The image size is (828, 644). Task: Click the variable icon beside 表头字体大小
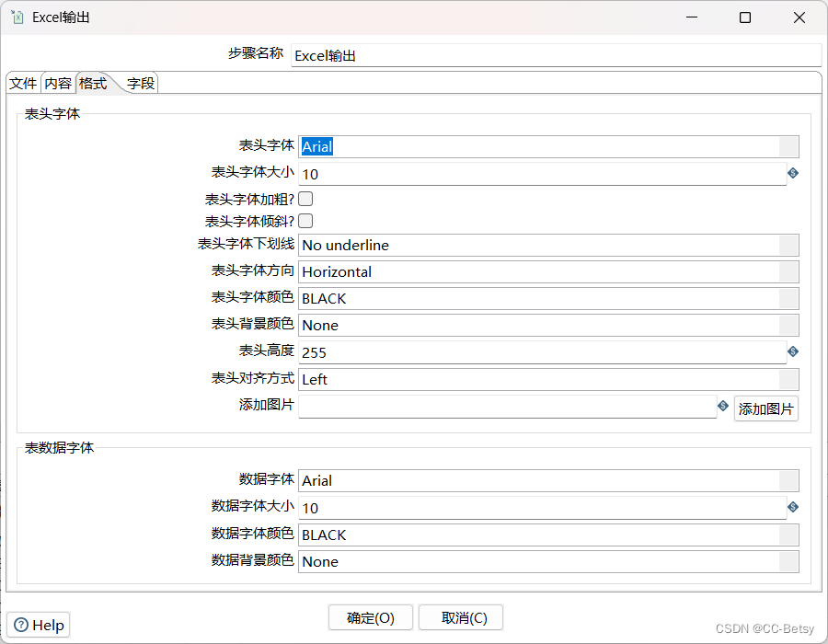[792, 173]
